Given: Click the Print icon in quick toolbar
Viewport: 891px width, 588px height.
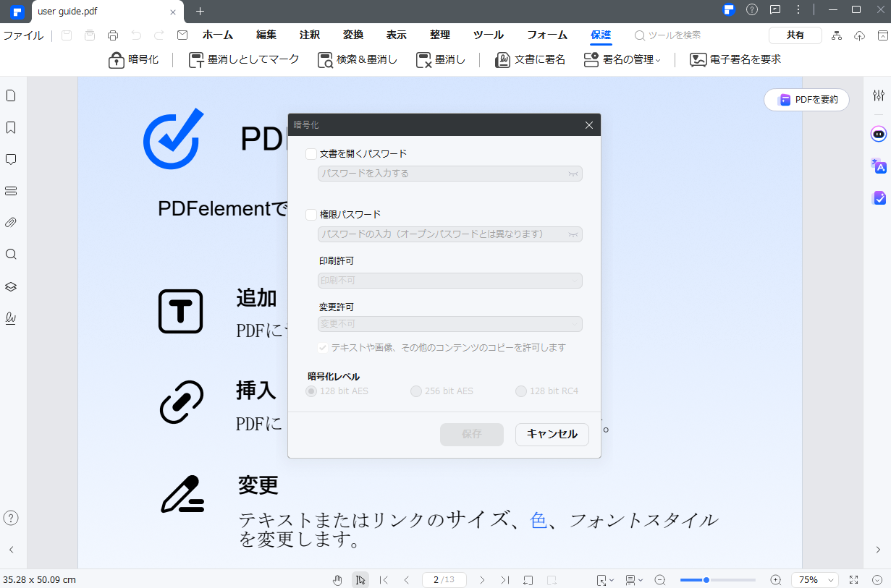Looking at the screenshot, I should [112, 35].
